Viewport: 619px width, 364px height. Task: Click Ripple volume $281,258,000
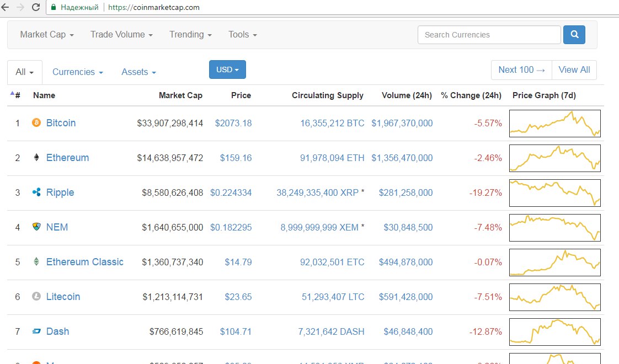tap(406, 192)
